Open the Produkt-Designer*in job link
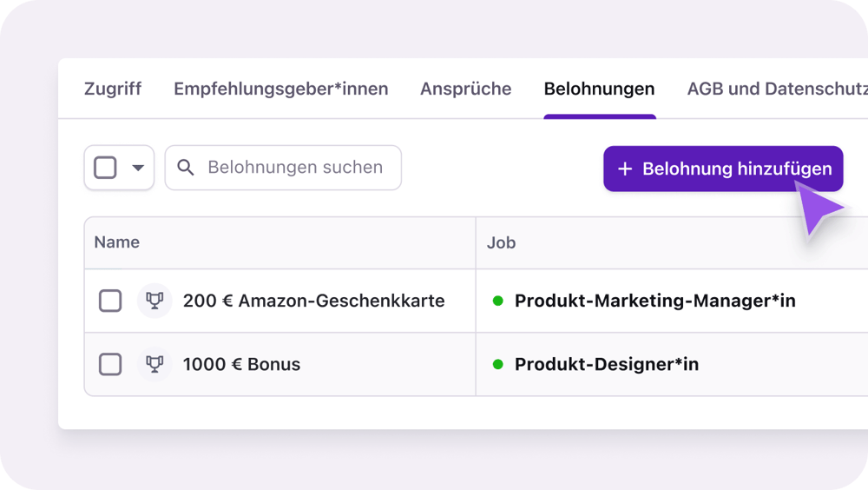Screen dimensions: 868x490 pos(606,364)
